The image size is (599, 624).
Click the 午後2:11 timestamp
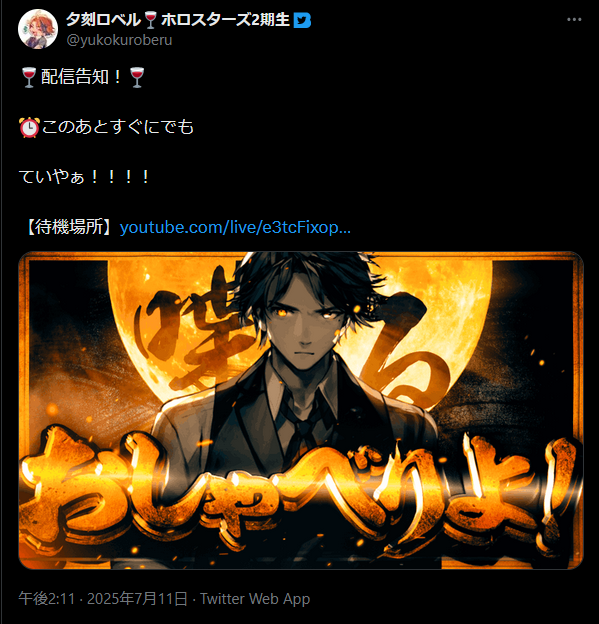tap(47, 599)
